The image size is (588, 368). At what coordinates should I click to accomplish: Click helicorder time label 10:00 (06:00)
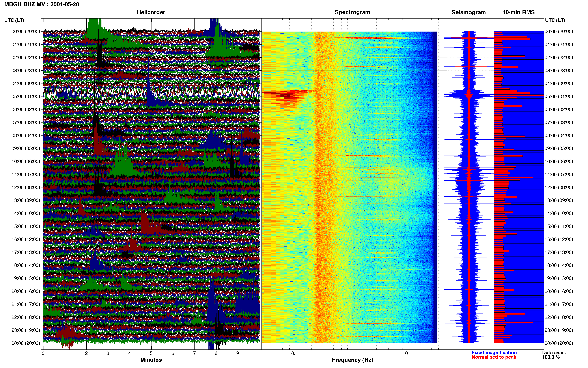point(26,161)
